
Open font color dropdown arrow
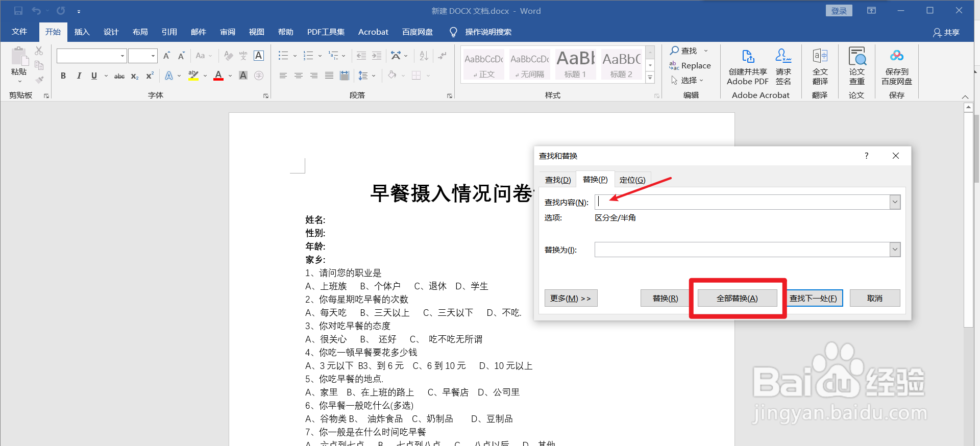[230, 76]
